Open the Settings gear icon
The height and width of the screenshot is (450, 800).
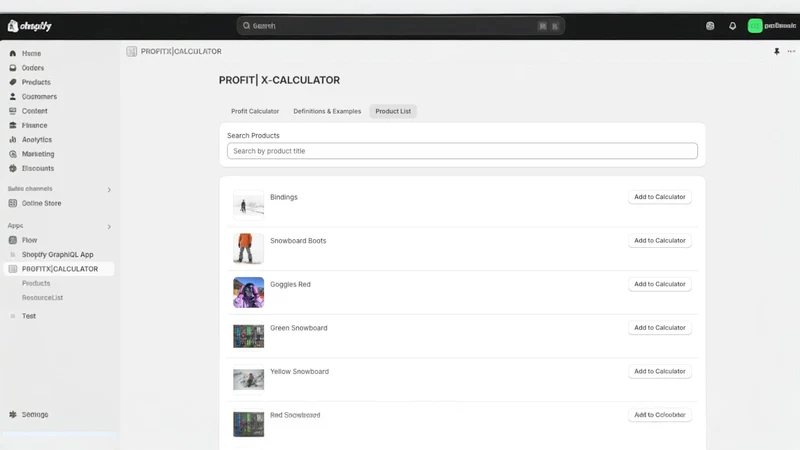coord(13,414)
